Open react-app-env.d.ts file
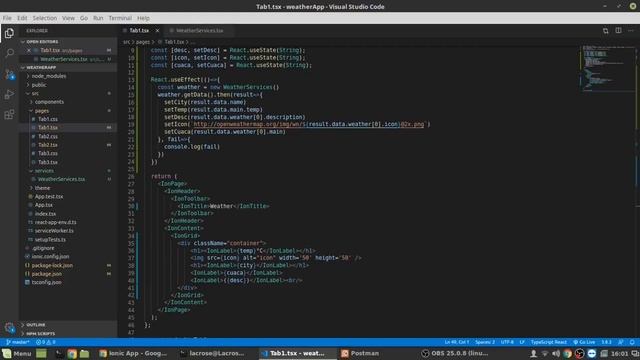The height and width of the screenshot is (360, 640). (x=56, y=222)
